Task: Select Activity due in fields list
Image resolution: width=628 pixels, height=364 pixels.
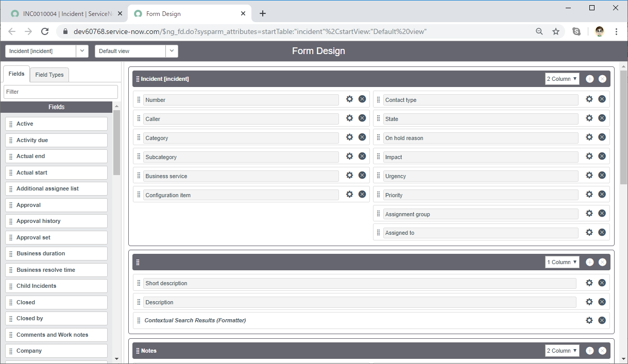Action: 57,140
